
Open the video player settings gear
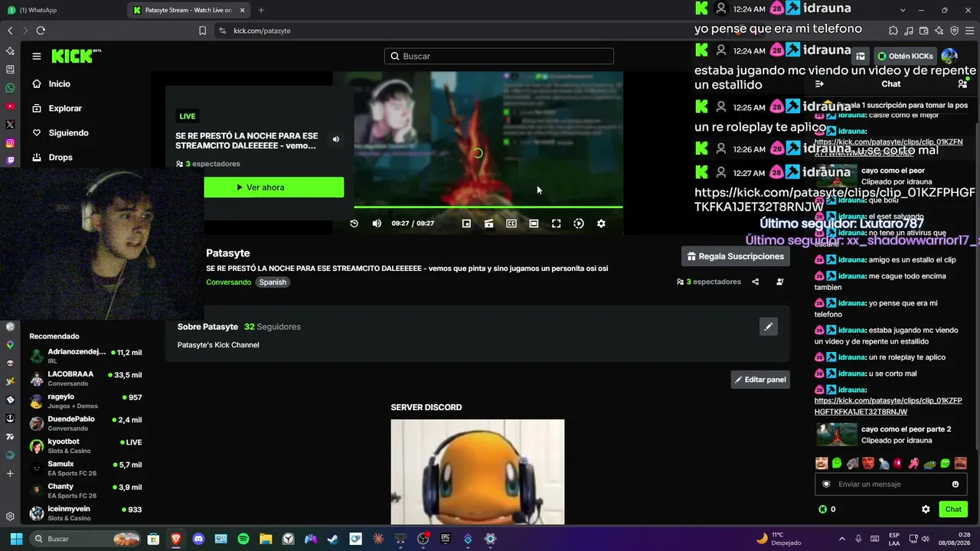point(601,223)
